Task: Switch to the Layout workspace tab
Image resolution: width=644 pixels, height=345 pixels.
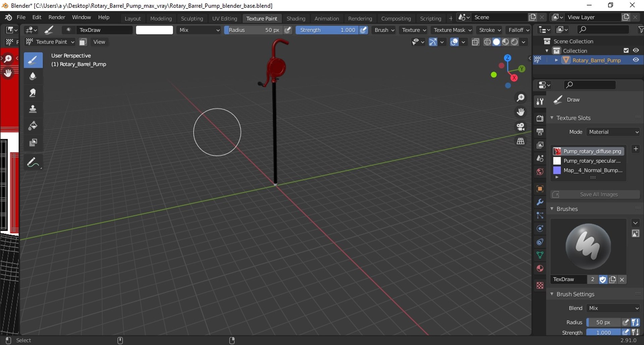Action: pos(132,18)
